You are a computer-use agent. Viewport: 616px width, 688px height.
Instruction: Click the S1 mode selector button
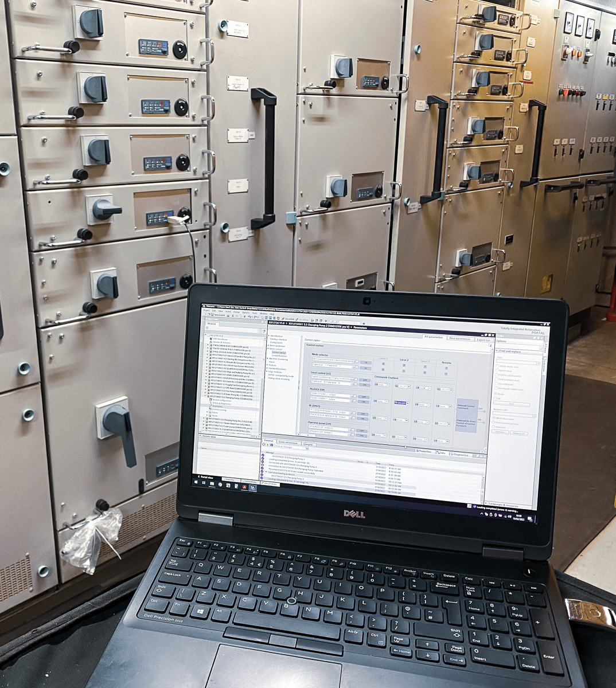click(366, 362)
